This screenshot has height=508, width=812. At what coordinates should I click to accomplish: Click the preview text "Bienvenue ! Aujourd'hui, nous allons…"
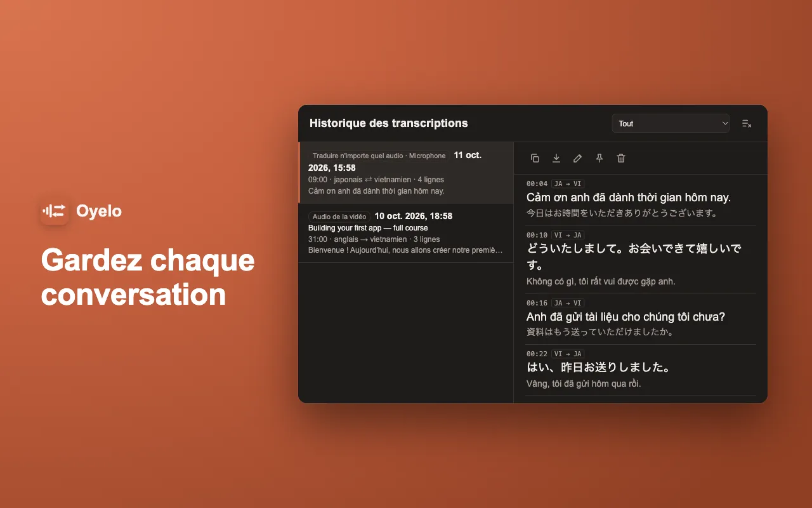point(405,250)
